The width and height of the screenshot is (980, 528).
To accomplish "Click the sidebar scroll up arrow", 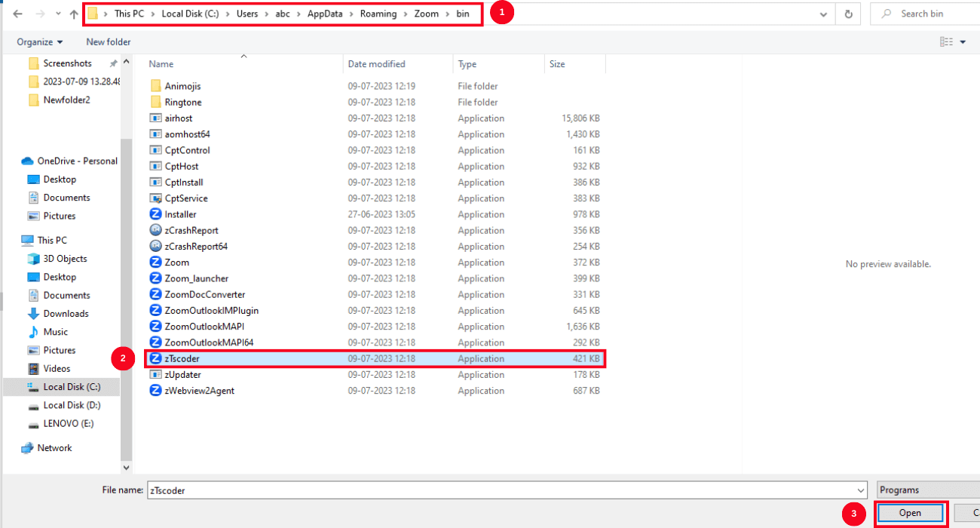I will click(x=126, y=62).
